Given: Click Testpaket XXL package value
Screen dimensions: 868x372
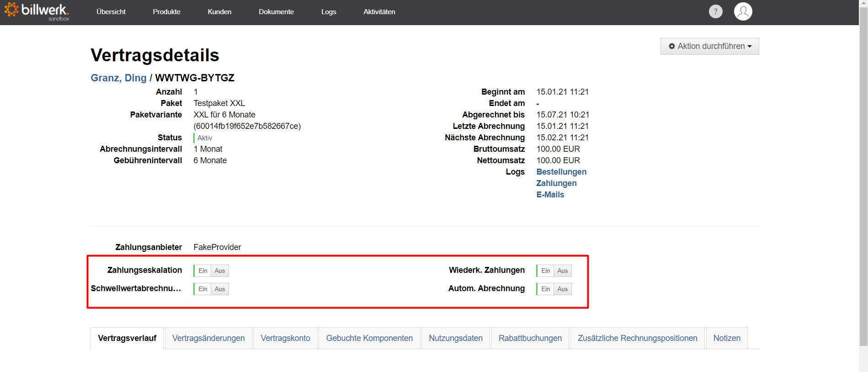Looking at the screenshot, I should pyautogui.click(x=219, y=103).
